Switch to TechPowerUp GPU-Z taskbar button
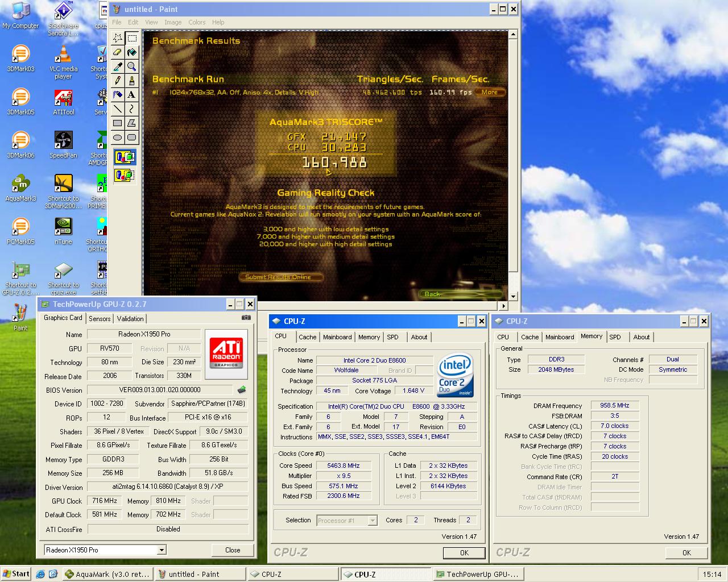 pyautogui.click(x=478, y=574)
